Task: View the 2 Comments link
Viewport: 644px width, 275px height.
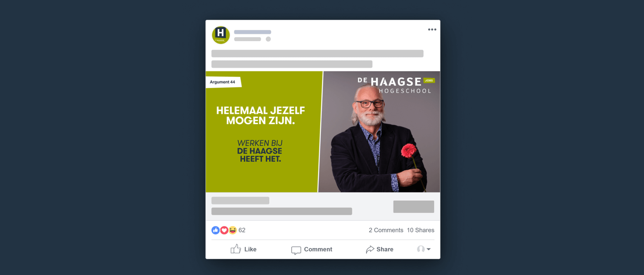Action: pos(386,230)
